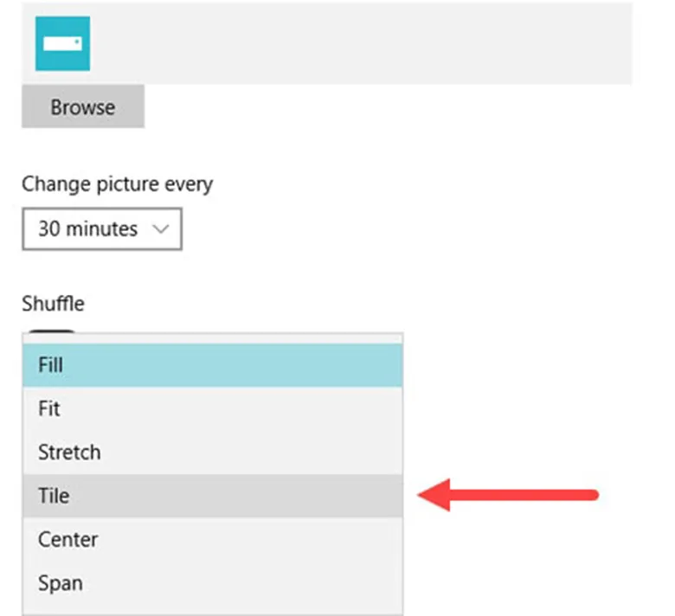Click the Change picture every label
The image size is (675, 616).
(117, 183)
